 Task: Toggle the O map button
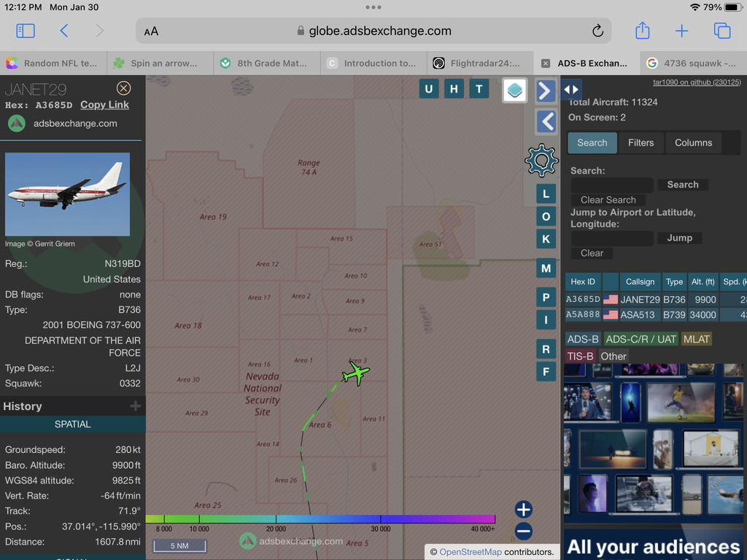546,217
